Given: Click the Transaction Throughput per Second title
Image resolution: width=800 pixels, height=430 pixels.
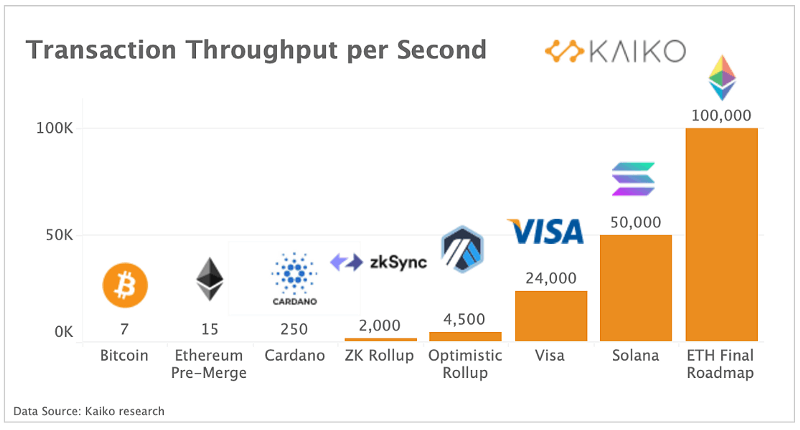Looking at the screenshot, I should tap(256, 50).
